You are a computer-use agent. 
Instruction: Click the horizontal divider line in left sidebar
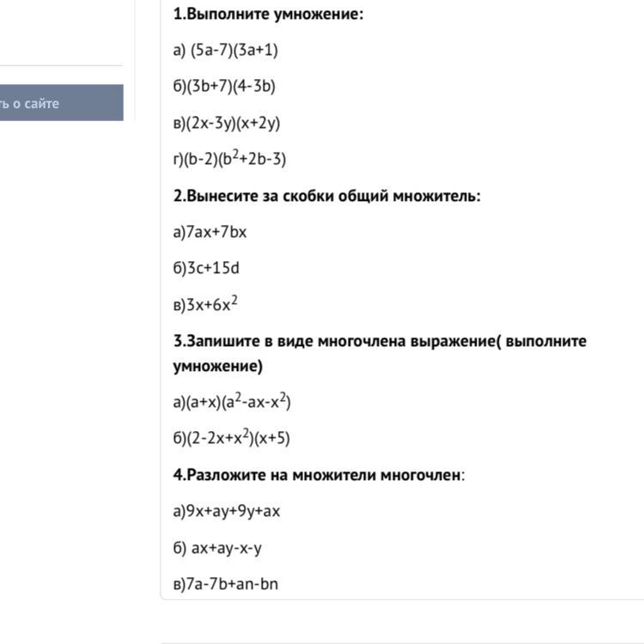pyautogui.click(x=62, y=65)
